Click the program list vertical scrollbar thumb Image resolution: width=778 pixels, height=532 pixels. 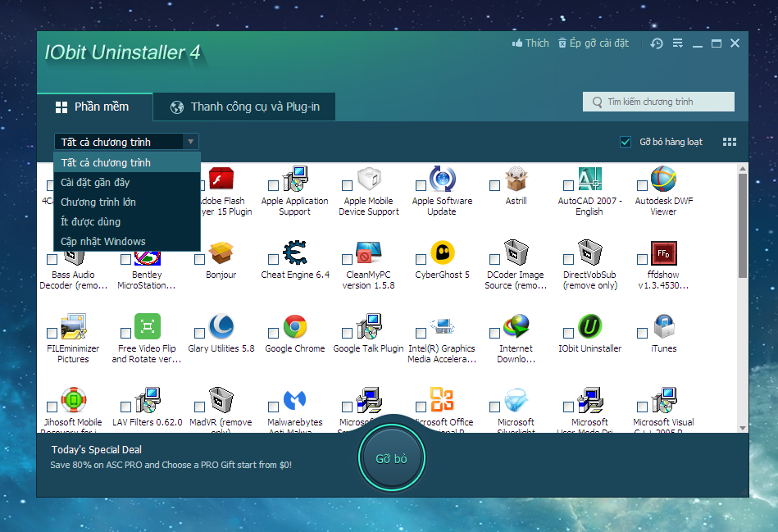click(x=742, y=225)
